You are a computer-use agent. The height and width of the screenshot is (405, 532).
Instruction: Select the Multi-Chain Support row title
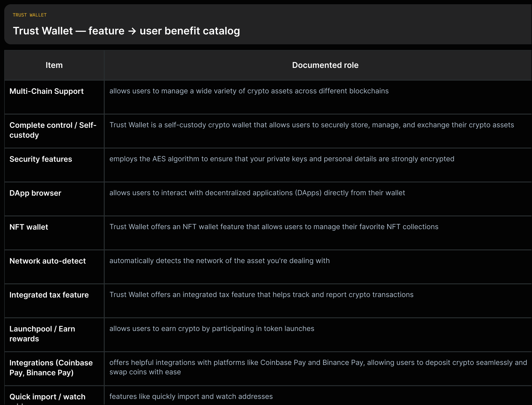click(x=46, y=91)
